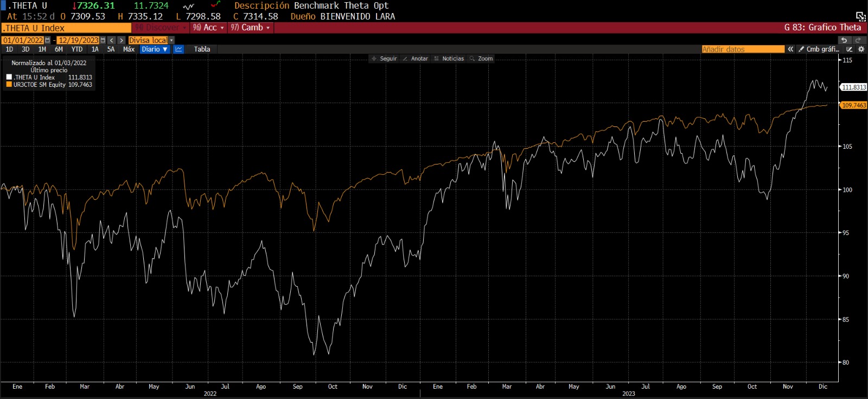Toggle .THETA U Index series in legend
This screenshot has width=868, height=399.
tap(9, 77)
